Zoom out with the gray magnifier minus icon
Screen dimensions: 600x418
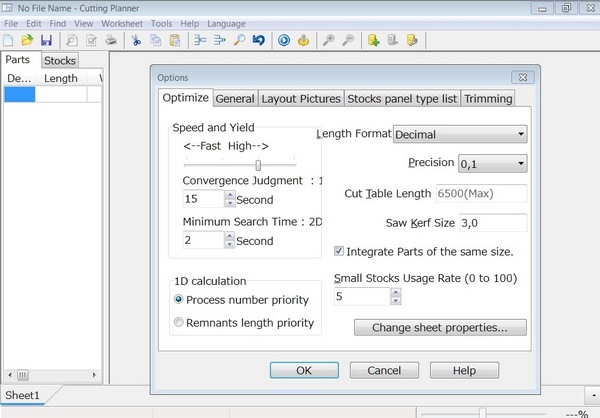click(x=348, y=40)
